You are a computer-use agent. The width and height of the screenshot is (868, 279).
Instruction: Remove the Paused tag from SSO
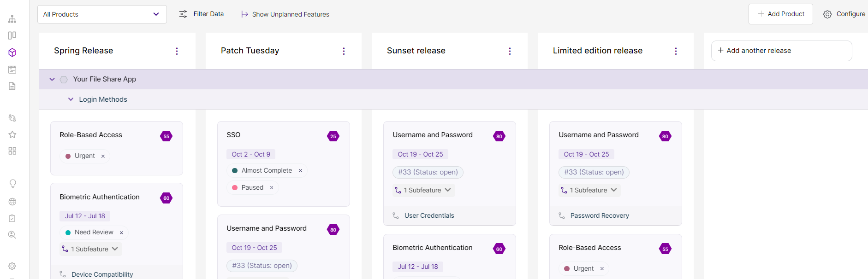click(272, 188)
